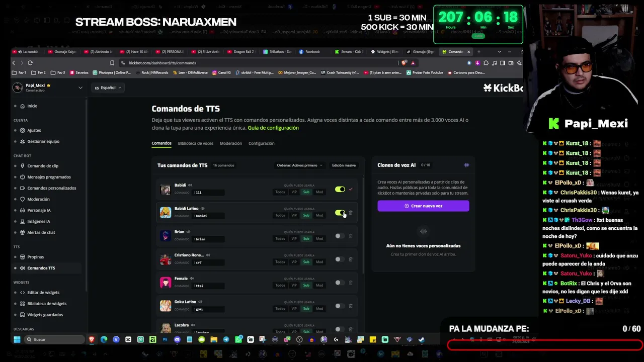Play the Babidi Latino voice preview
Image resolution: width=644 pixels, height=362 pixels.
[x=202, y=209]
